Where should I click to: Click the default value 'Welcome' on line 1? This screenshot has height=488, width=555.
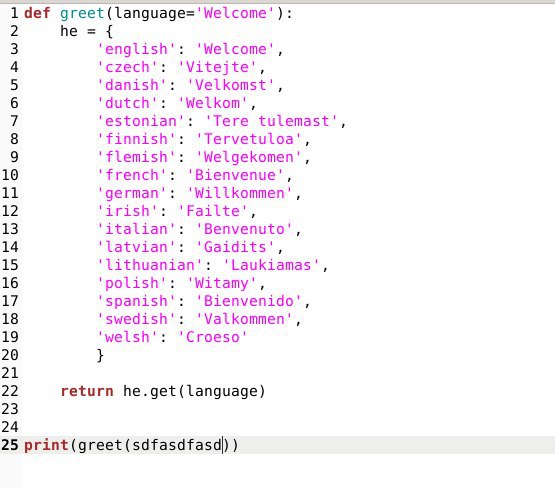235,13
